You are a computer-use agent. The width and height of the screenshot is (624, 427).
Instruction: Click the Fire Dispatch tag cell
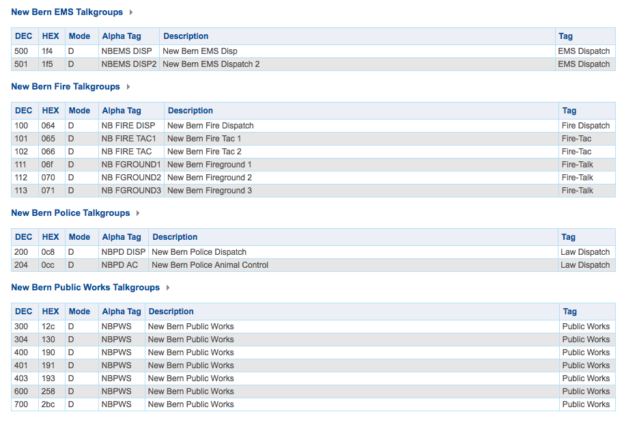coord(585,125)
